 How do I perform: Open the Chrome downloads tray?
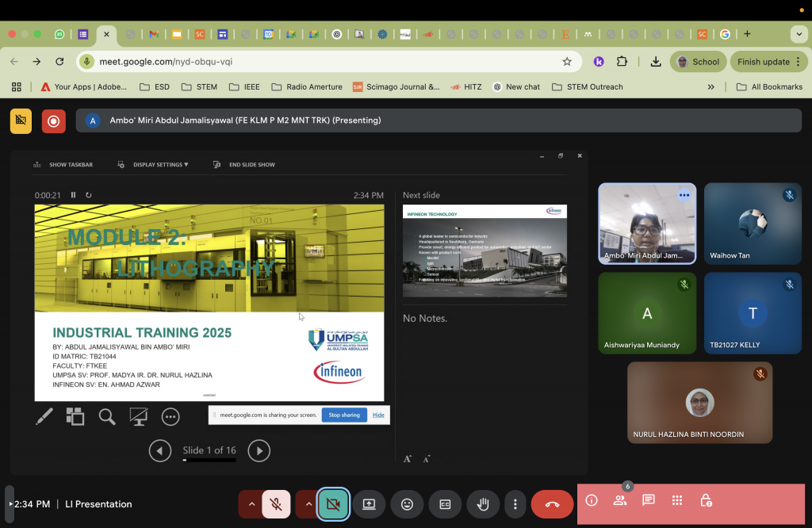656,62
